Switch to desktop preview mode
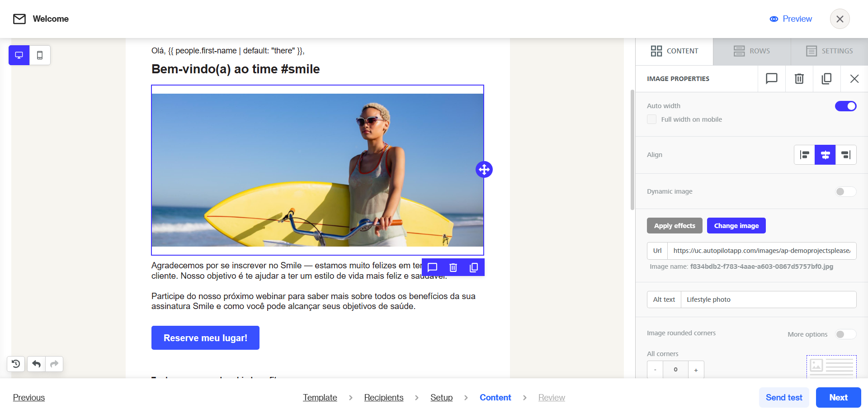The image size is (868, 414). pos(19,55)
